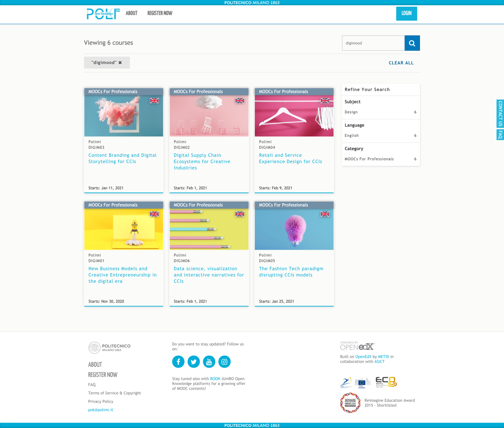
Task: Click the Open edX logo in footer
Action: [x=357, y=346]
